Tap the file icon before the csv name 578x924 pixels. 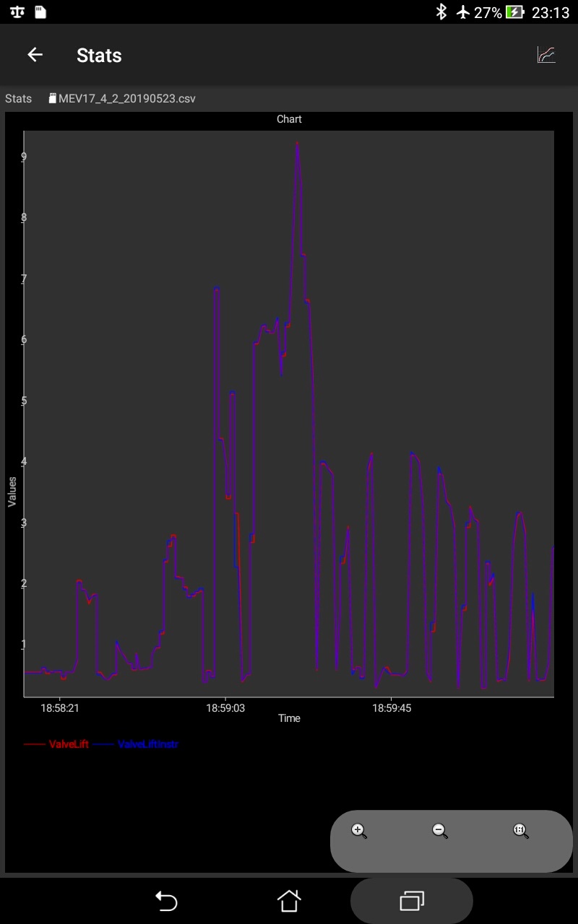pos(52,98)
